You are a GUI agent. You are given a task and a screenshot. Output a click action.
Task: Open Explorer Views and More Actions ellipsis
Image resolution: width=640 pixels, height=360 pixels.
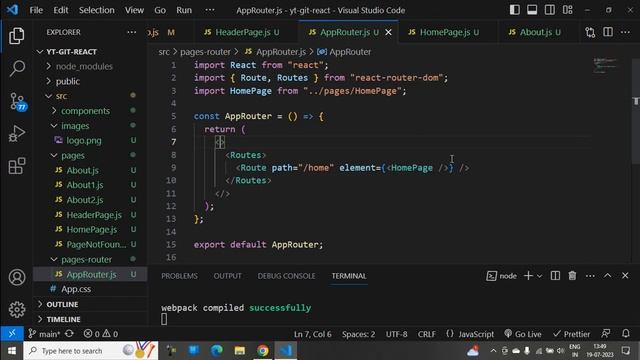coord(131,32)
